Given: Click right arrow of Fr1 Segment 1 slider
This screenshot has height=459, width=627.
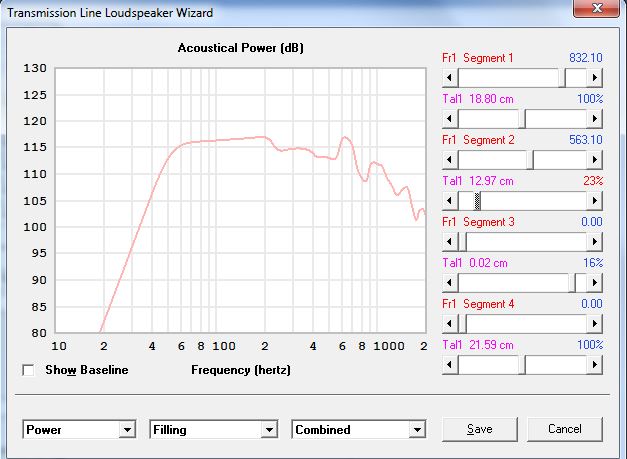Looking at the screenshot, I should tap(595, 78).
